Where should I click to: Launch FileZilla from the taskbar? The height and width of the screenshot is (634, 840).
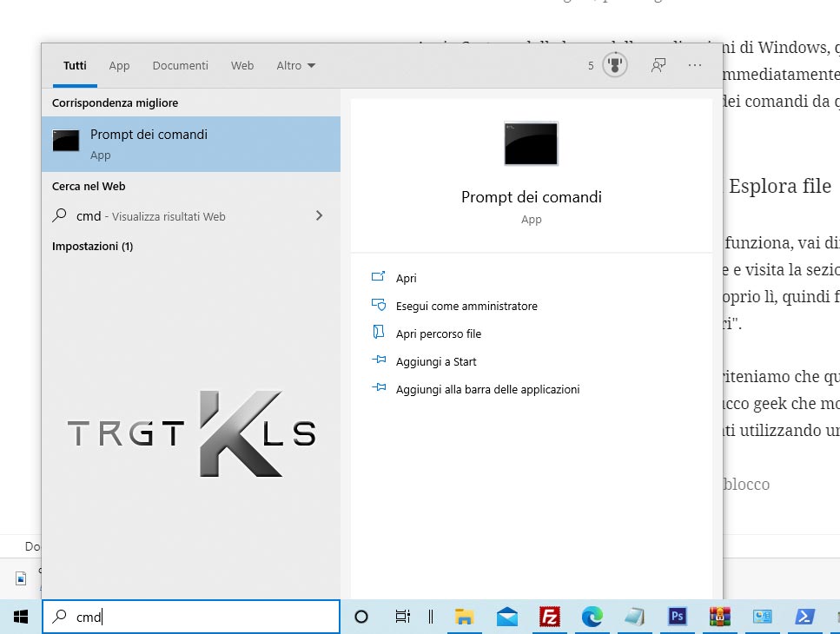tap(549, 617)
